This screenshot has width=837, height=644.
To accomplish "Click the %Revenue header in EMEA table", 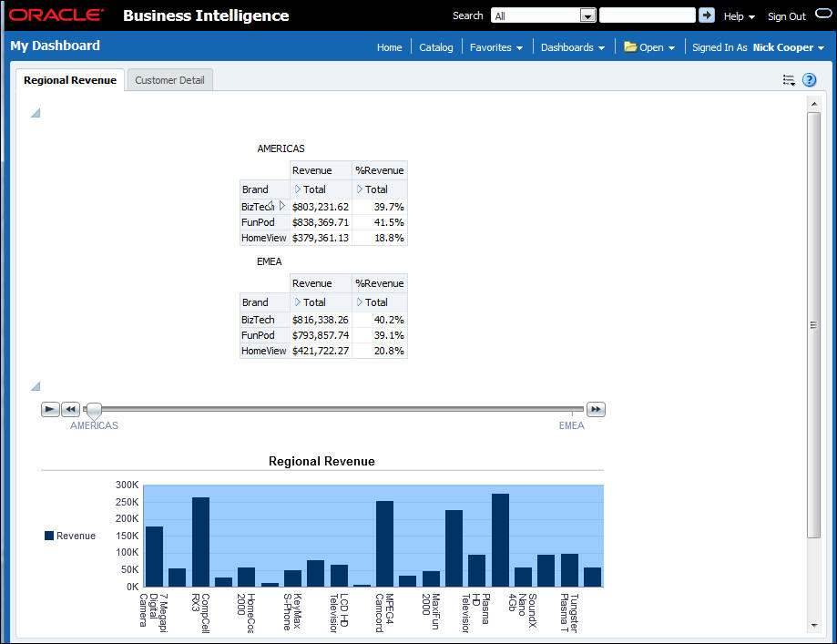I will coord(380,283).
